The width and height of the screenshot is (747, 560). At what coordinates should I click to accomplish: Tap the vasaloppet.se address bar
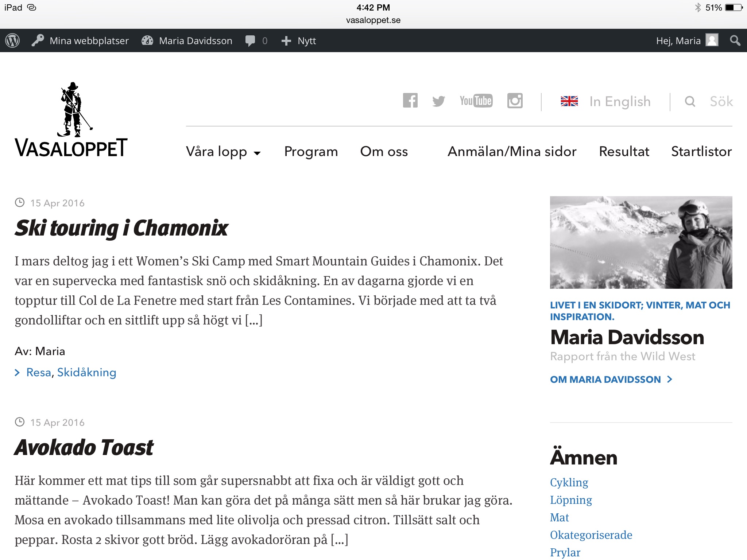click(x=373, y=20)
